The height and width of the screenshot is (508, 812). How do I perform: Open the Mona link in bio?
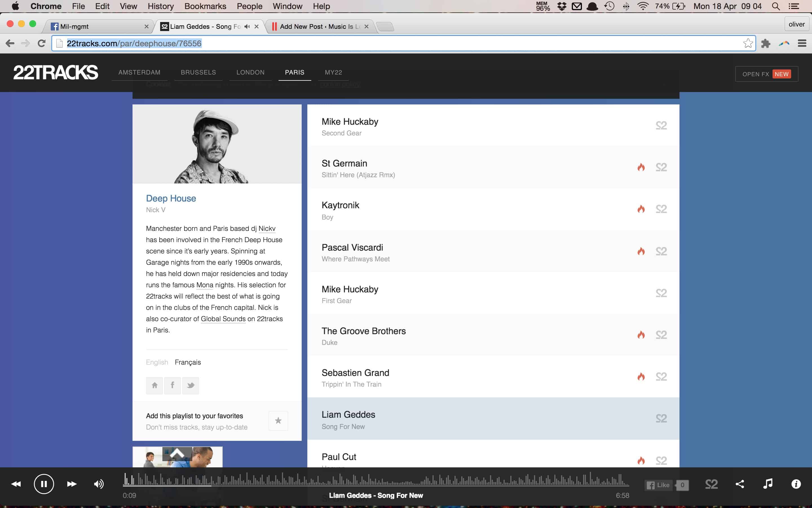[x=205, y=285]
